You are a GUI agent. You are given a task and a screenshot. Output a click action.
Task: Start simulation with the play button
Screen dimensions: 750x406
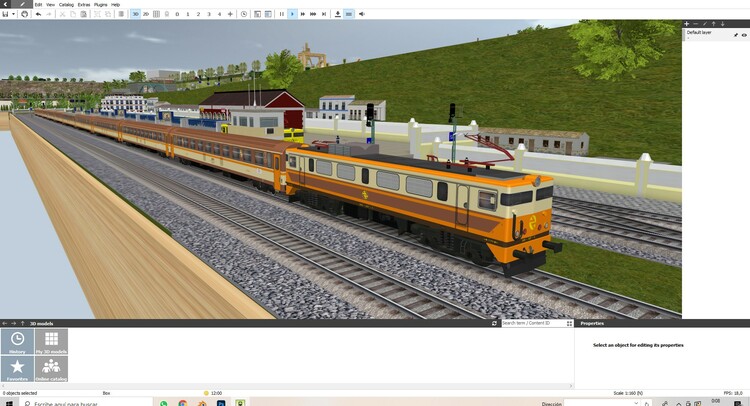click(x=292, y=14)
